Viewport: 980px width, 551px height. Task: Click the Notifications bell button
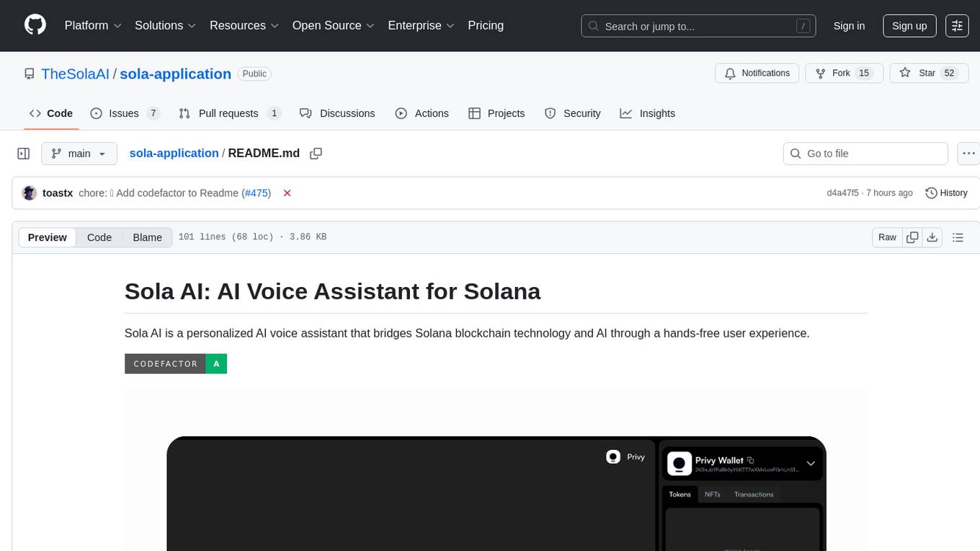757,74
